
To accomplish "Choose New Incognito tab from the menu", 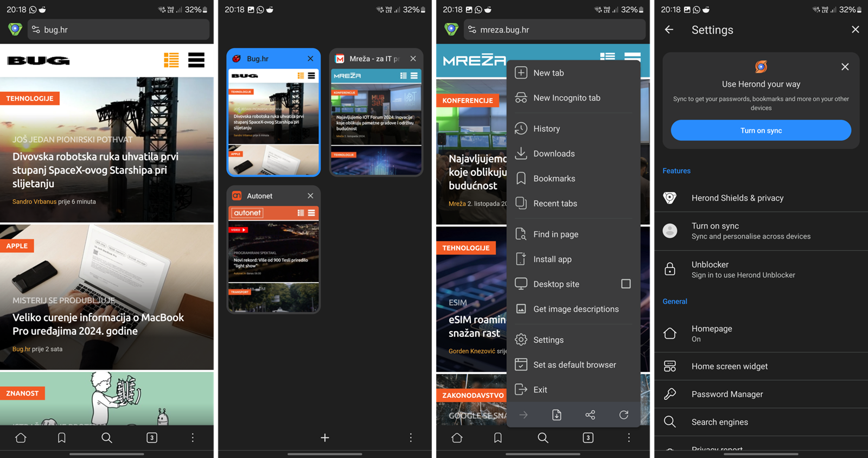I will [x=573, y=98].
